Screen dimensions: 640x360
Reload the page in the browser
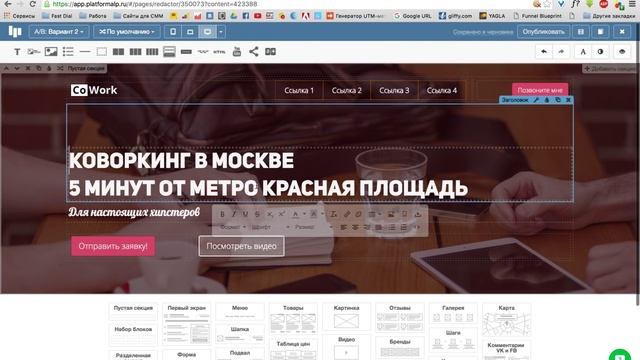[33, 4]
